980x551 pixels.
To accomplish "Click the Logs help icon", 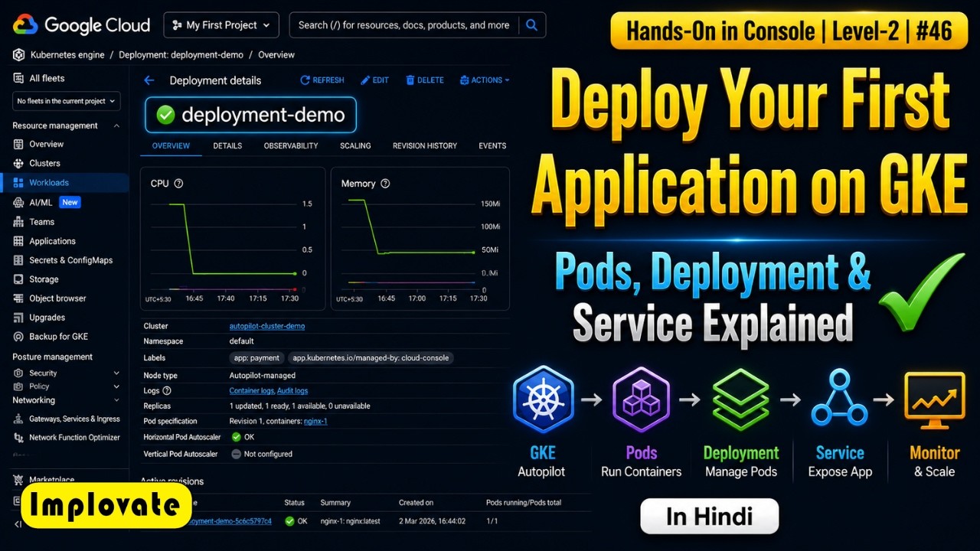I will pos(167,391).
